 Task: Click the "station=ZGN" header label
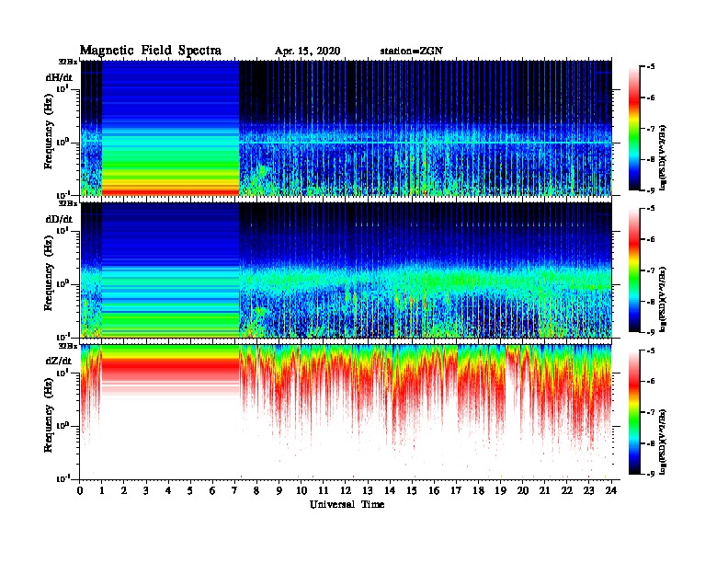point(412,52)
